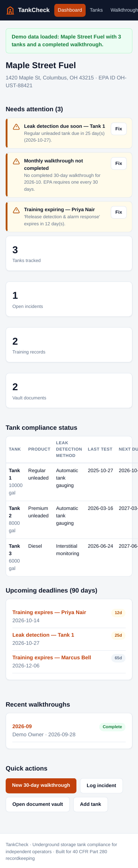
Task: Click last test date 2025-10-27
Action: [x=100, y=470]
